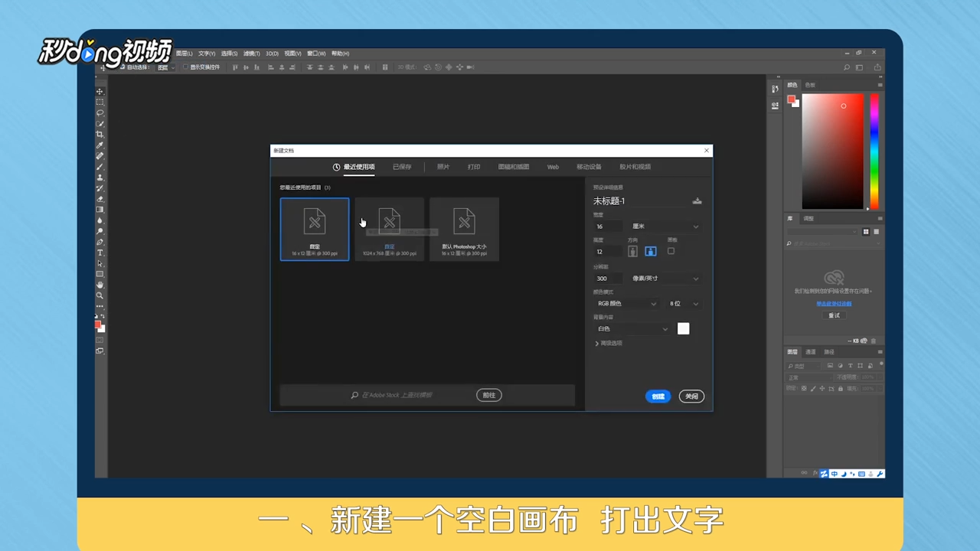Open the Color panel flyout menu
This screenshot has width=980, height=551.
pyautogui.click(x=880, y=85)
